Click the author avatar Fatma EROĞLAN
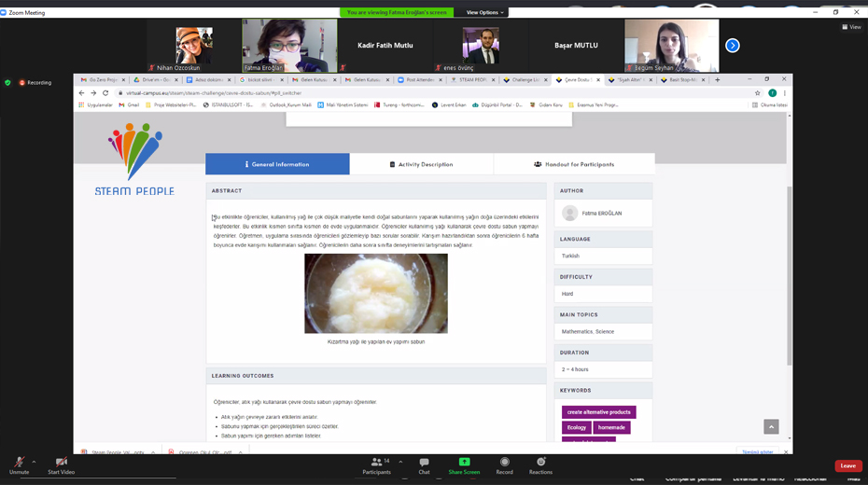 click(569, 213)
